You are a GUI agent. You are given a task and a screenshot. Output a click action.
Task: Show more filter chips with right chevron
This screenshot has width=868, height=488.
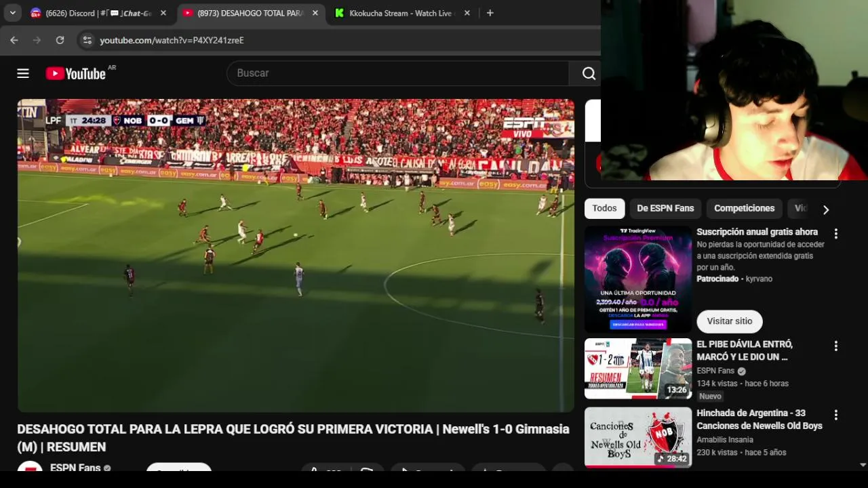pyautogui.click(x=825, y=209)
